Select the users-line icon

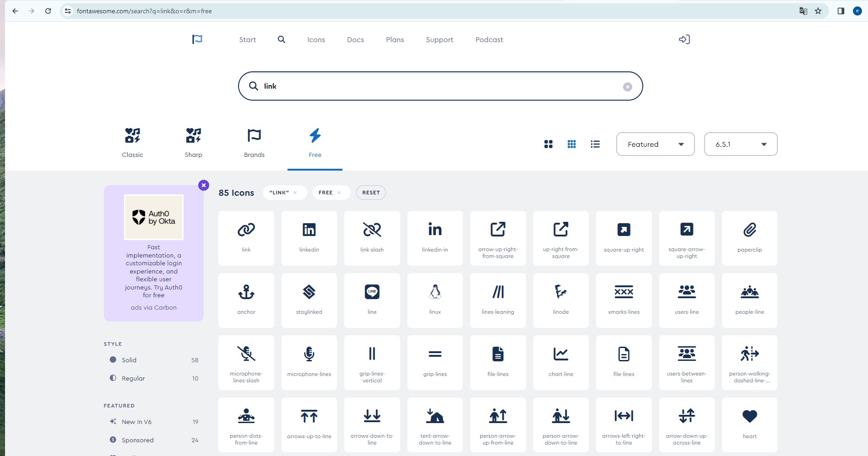(x=687, y=300)
